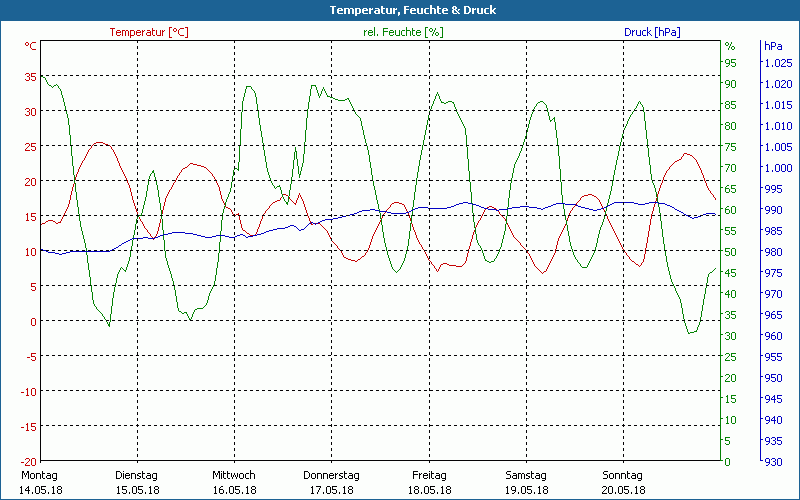Select the blue 'Druck [hPa]' legend label
Screen dimensions: 800x500
[652, 32]
